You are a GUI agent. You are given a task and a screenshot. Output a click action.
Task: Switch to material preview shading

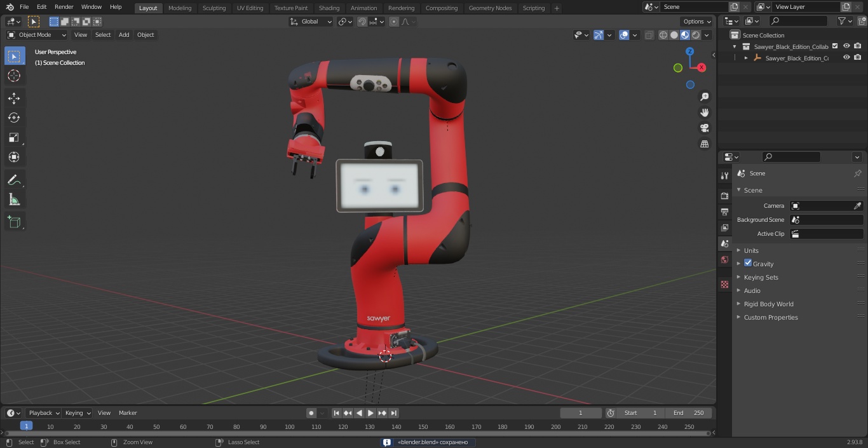coord(685,35)
